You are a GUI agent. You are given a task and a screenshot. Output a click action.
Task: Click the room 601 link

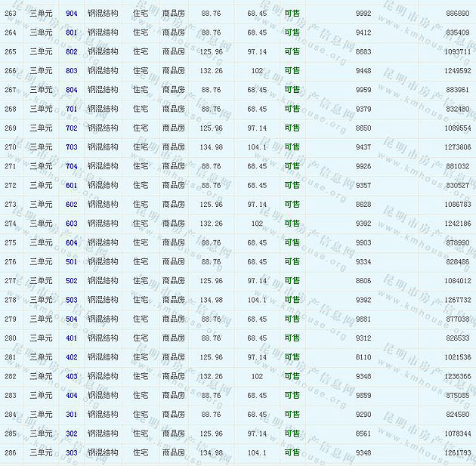[x=71, y=185]
